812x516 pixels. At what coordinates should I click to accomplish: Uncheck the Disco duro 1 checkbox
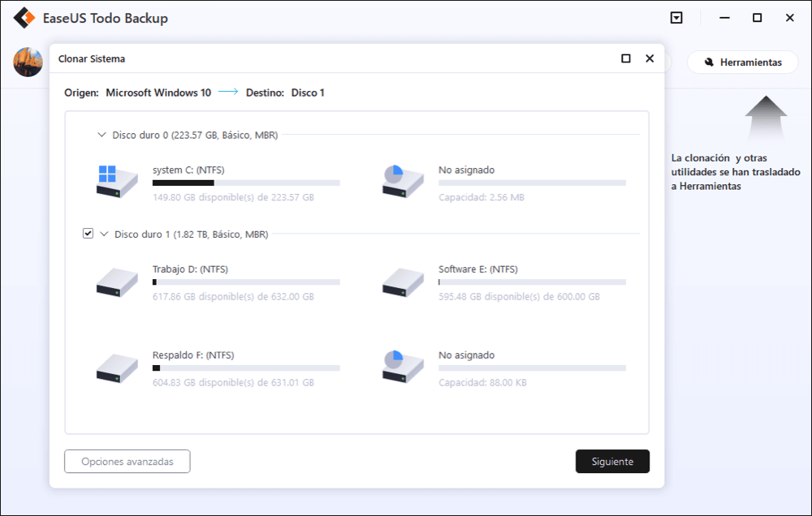[x=88, y=234]
